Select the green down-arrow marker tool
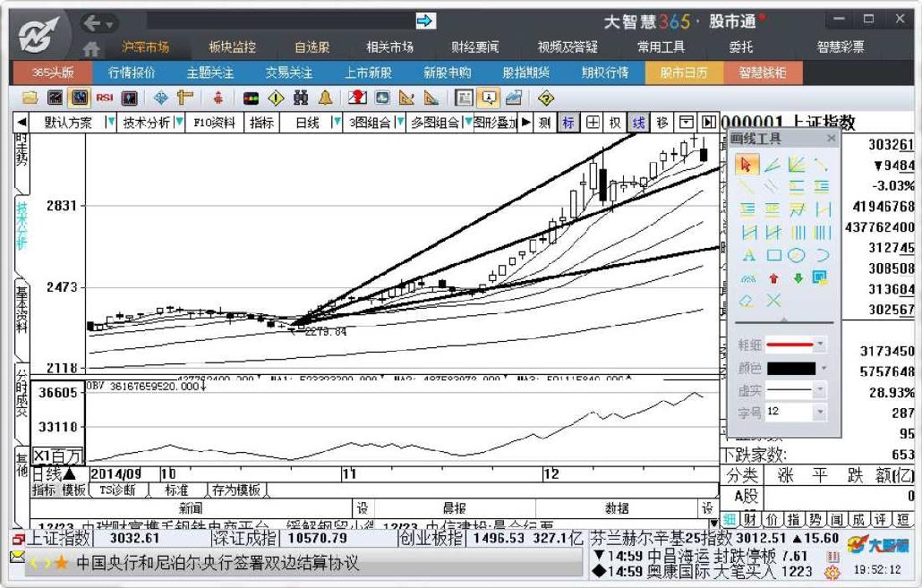Screen dimensions: 922x588 coord(798,278)
